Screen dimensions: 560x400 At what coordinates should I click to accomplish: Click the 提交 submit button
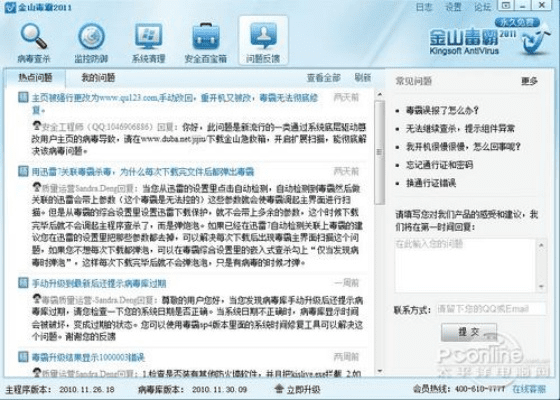469,332
